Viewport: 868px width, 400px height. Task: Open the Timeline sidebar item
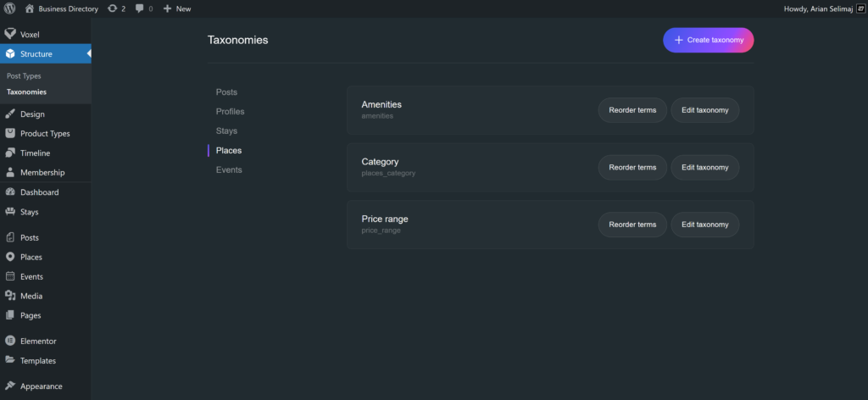coord(35,153)
